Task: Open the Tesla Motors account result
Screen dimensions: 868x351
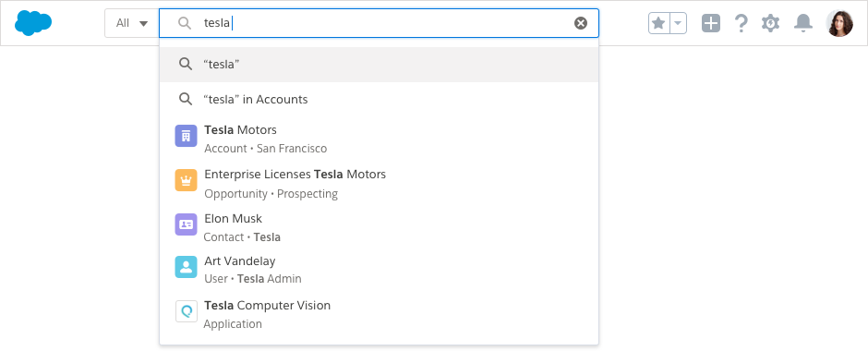Action: 380,139
